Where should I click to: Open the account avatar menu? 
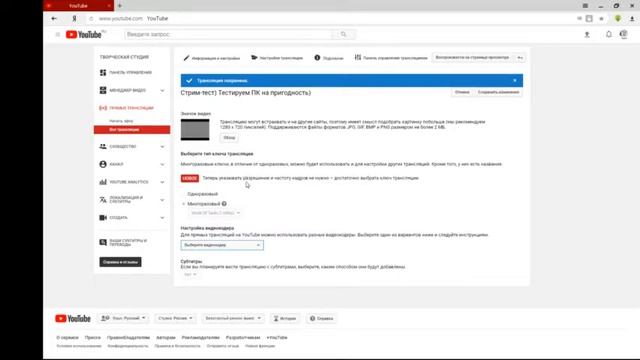623,35
